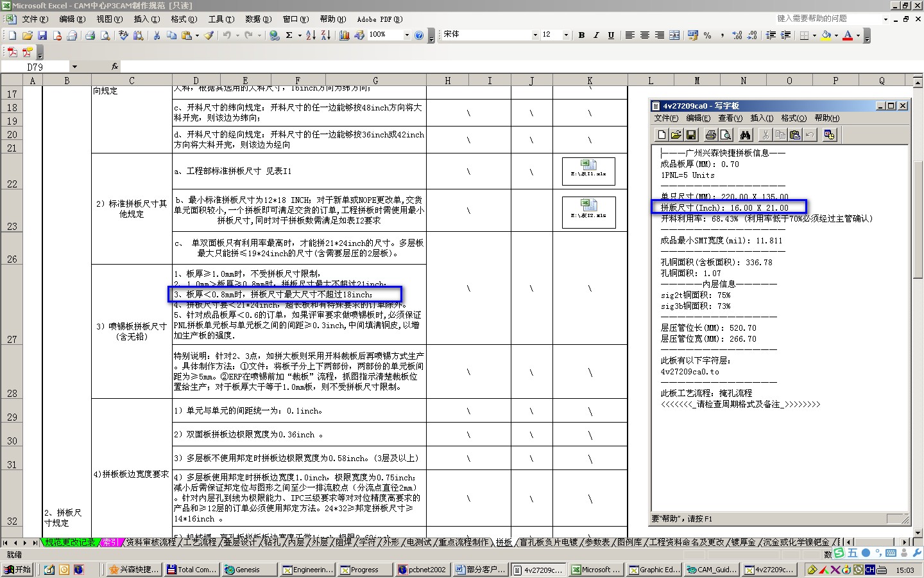Screen dimensions: 924x578
Task: Open the 文件(F) menu in Excel
Action: click(x=35, y=19)
